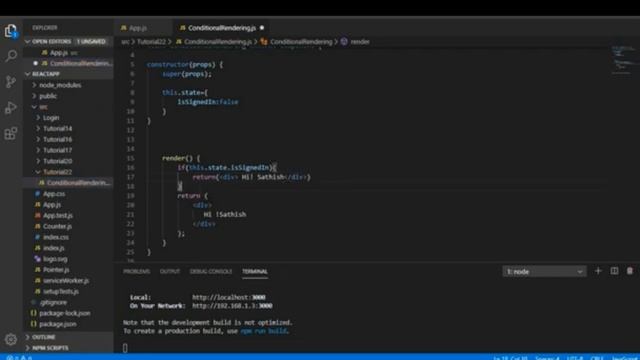Image resolution: width=640 pixels, height=360 pixels.
Task: Click render method icon in breadcrumb
Action: 344,42
